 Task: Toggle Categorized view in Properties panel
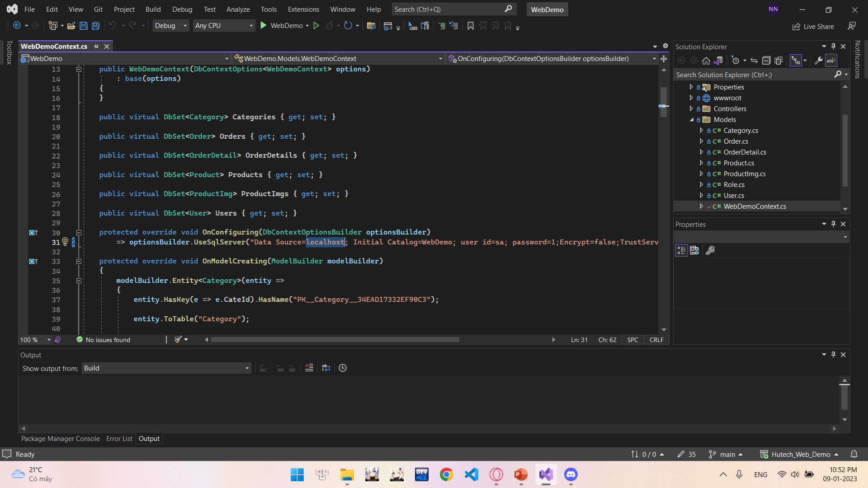click(681, 250)
